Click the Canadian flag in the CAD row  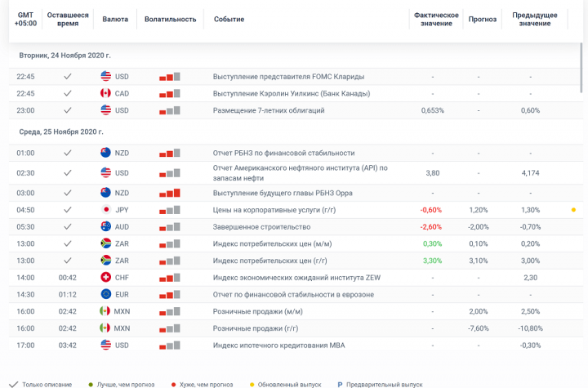(105, 93)
